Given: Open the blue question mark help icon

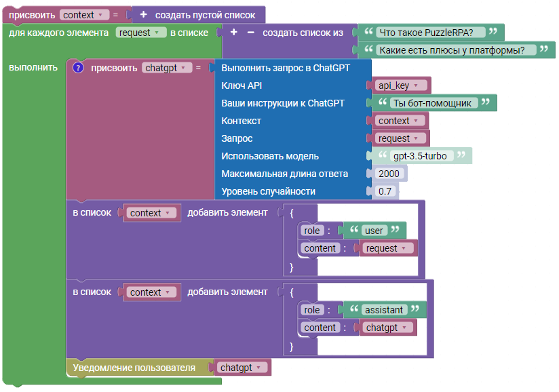Looking at the screenshot, I should (x=78, y=68).
